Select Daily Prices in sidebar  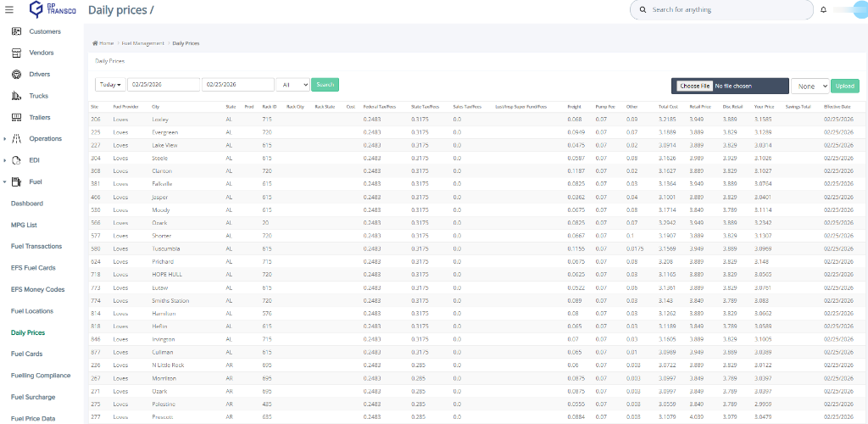(x=28, y=332)
